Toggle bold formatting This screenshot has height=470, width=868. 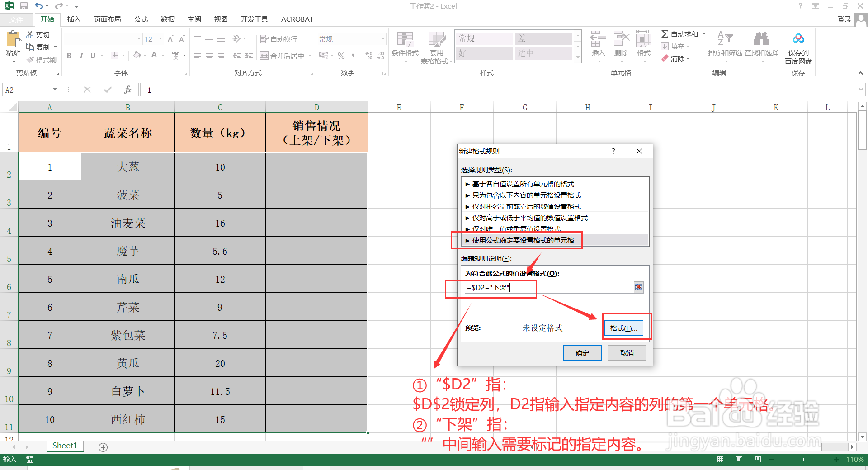click(69, 55)
